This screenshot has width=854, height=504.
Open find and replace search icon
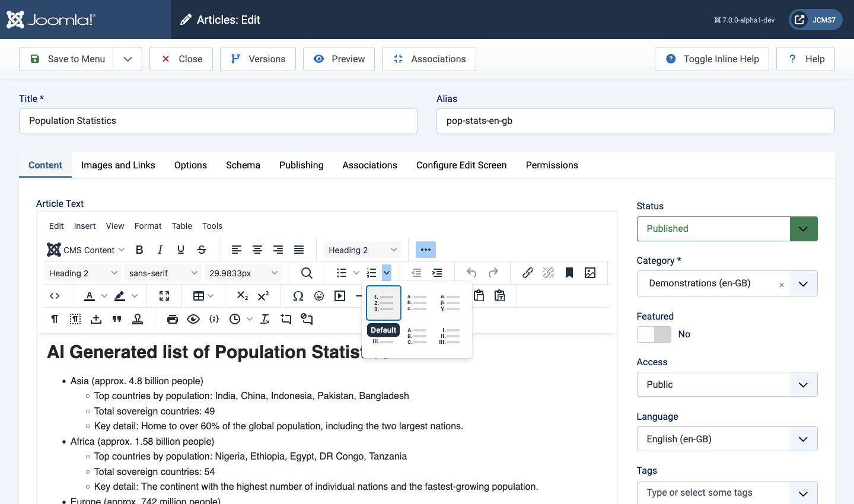pyautogui.click(x=307, y=273)
